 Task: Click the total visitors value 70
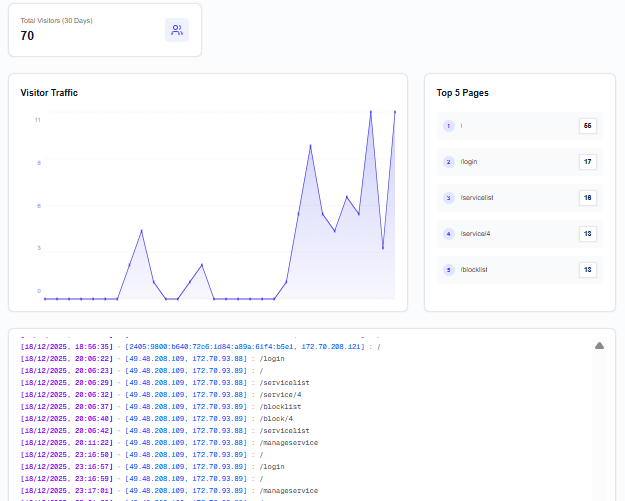pyautogui.click(x=27, y=36)
